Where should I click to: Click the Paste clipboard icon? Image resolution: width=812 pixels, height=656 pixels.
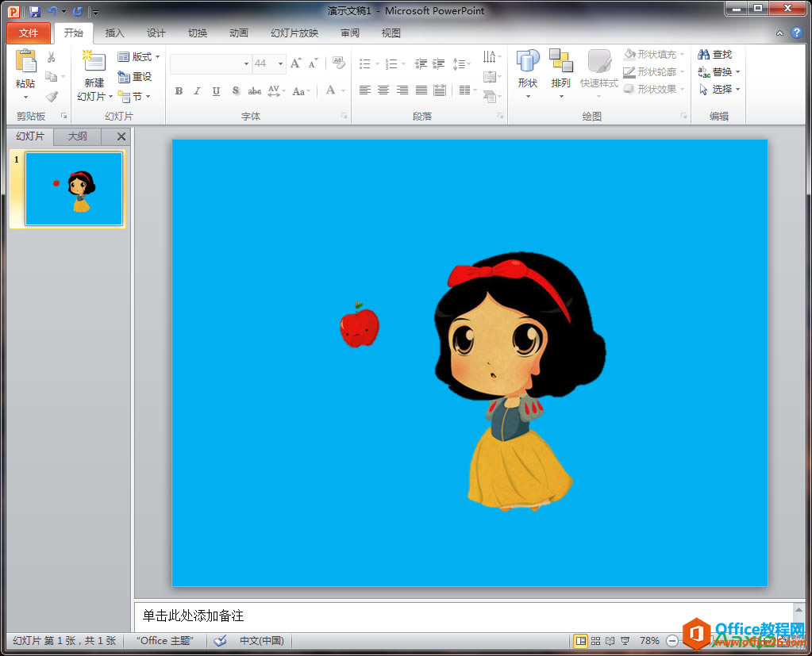(x=25, y=62)
